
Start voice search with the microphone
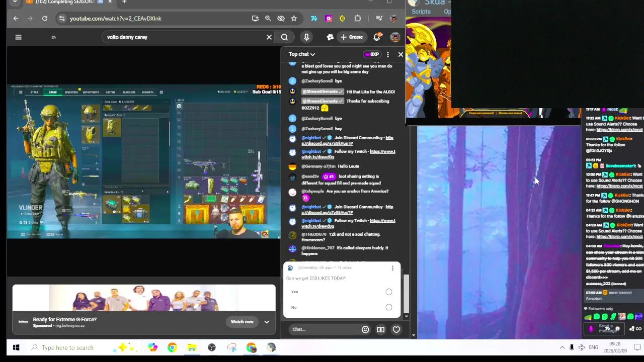click(x=306, y=37)
